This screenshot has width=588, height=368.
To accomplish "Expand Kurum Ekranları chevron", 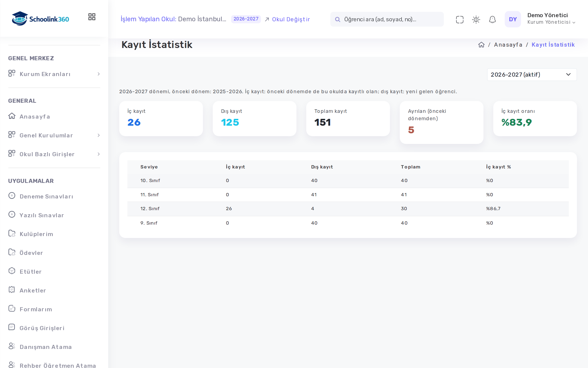I will 99,74.
